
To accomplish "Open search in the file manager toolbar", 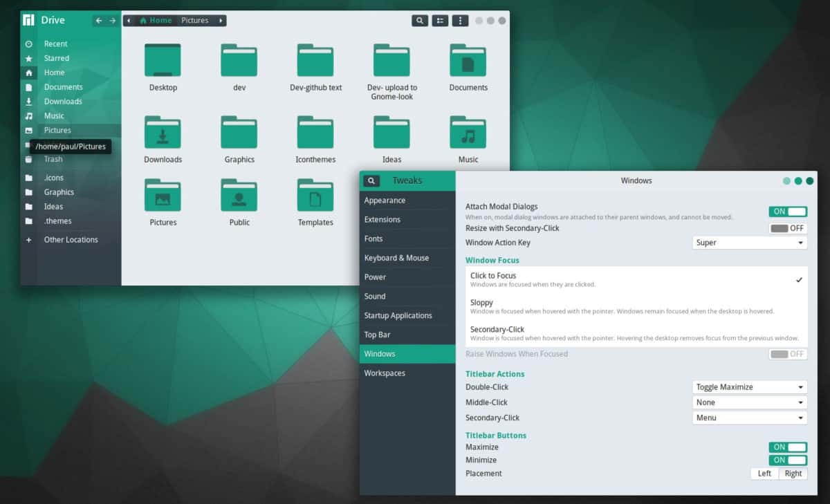I will tap(420, 20).
